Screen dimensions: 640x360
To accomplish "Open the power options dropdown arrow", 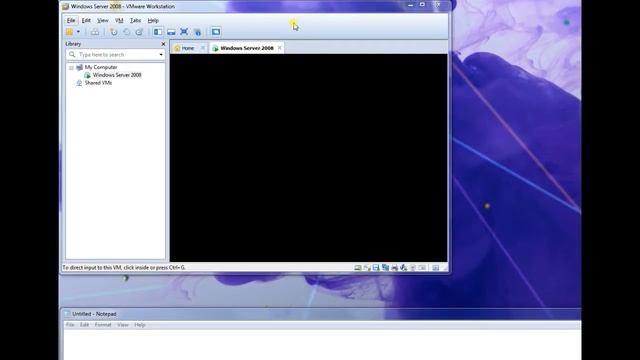I will point(78,32).
